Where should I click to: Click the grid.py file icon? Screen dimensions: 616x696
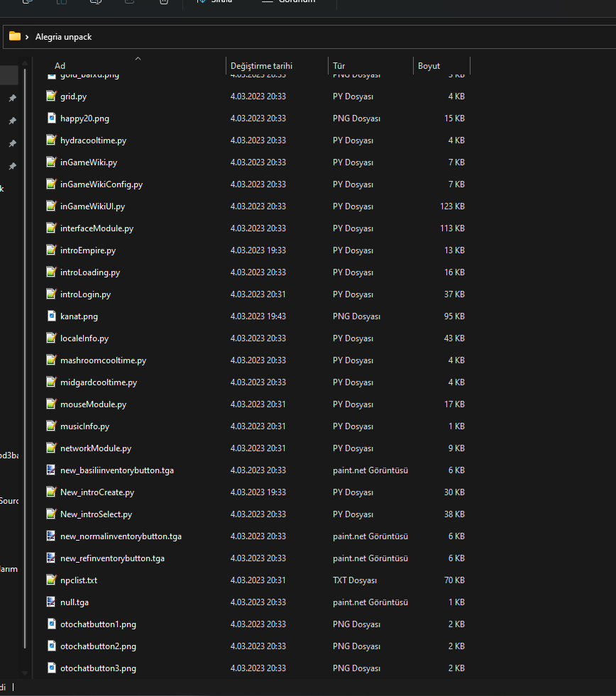pyautogui.click(x=52, y=96)
